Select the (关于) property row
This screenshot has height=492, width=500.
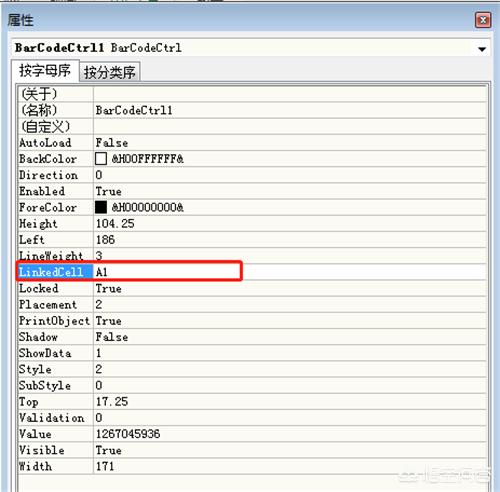252,94
